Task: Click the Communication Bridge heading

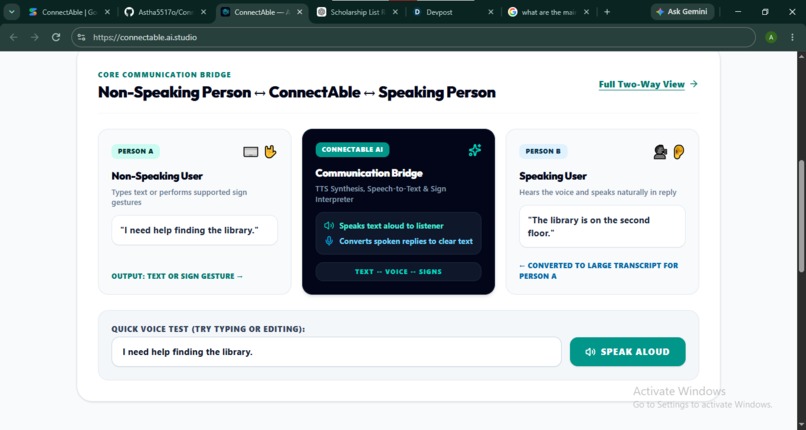Action: (x=369, y=173)
